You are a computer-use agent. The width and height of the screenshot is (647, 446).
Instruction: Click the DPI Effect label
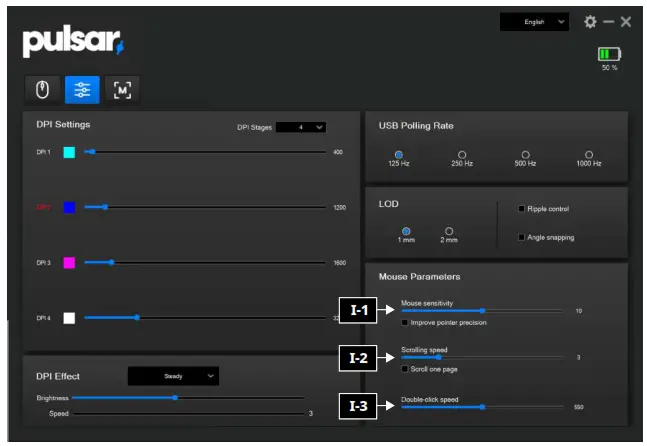click(x=58, y=376)
